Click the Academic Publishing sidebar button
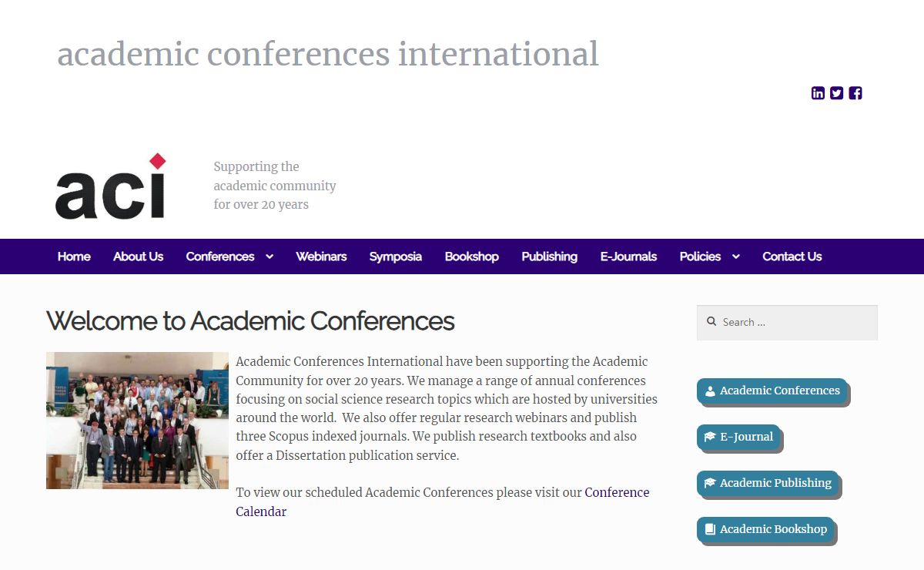924x570 pixels. tap(768, 484)
